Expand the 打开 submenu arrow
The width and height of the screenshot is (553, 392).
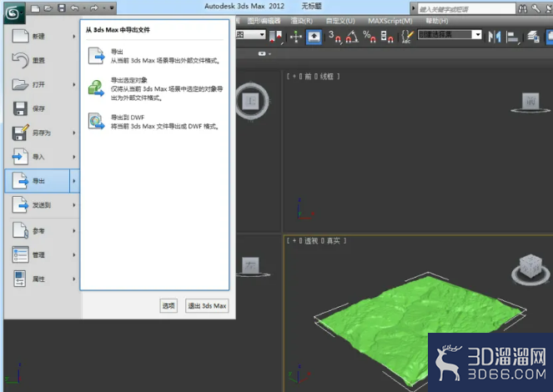pos(74,84)
